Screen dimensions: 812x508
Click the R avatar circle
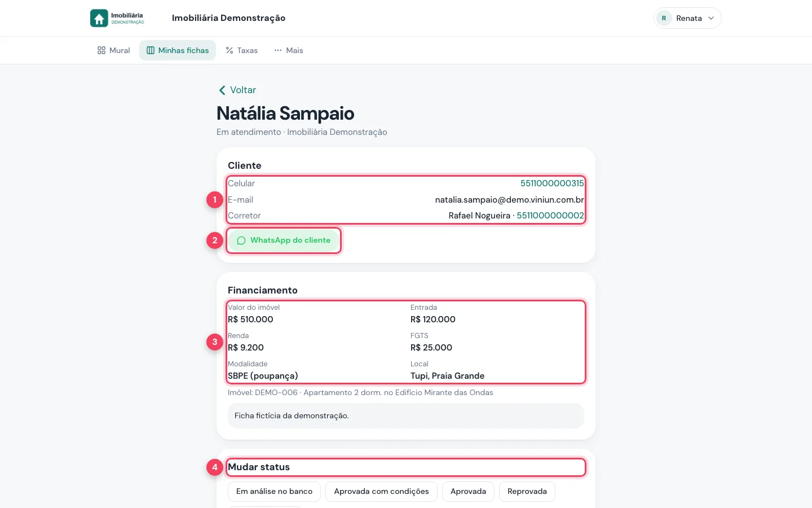coord(664,18)
